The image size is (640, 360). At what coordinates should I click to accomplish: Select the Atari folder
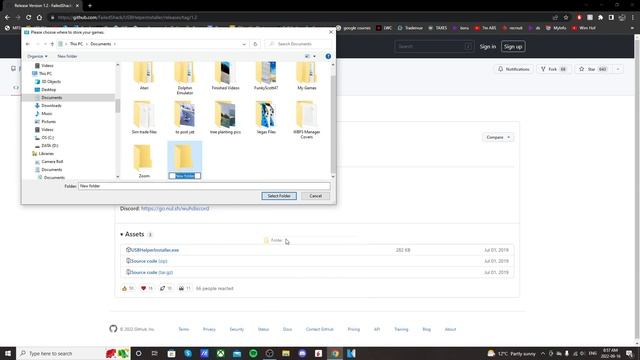point(144,76)
